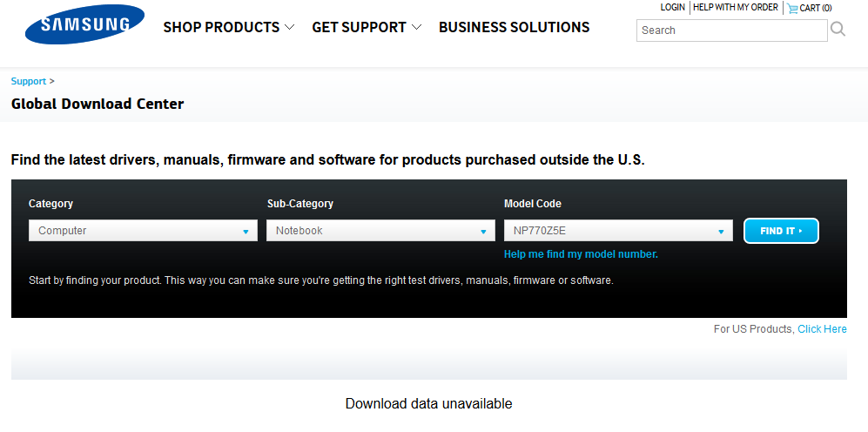
Task: Click the Global Download Center heading
Action: point(98,104)
